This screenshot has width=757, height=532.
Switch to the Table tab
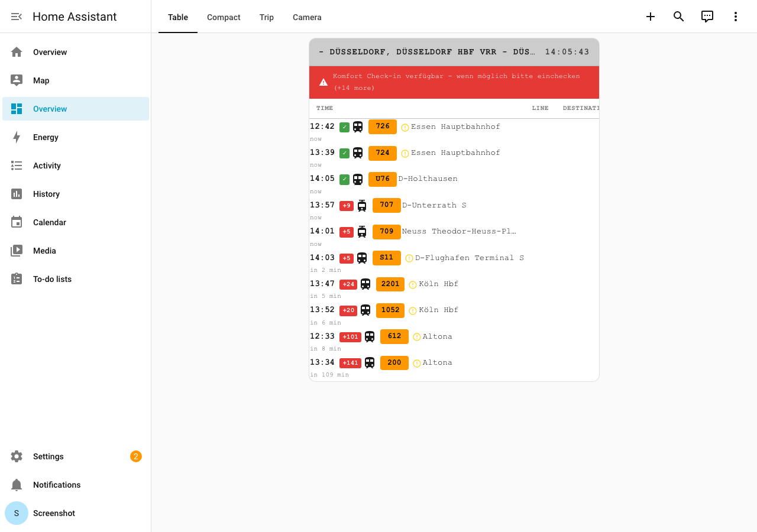click(178, 17)
